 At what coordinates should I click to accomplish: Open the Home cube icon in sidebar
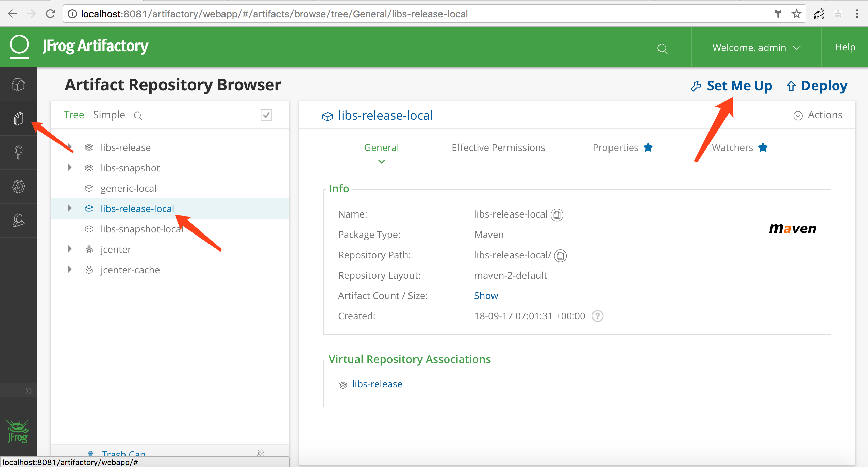click(x=19, y=84)
